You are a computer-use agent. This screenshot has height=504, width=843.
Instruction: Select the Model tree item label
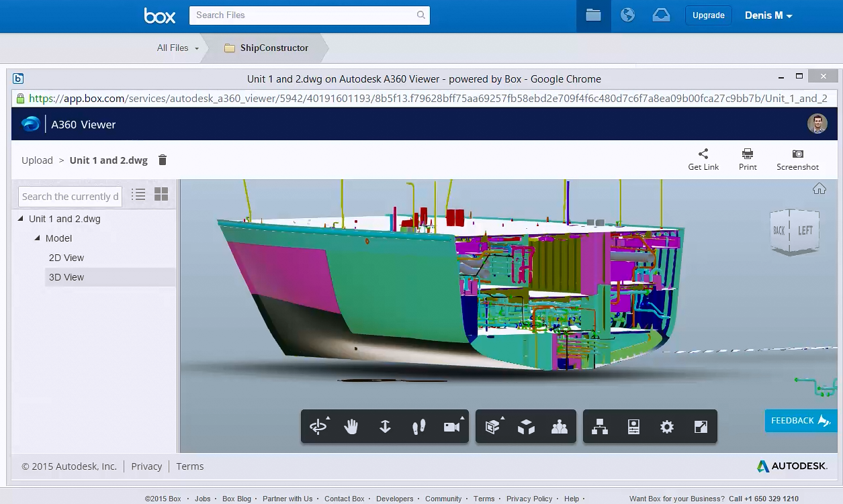pyautogui.click(x=58, y=238)
